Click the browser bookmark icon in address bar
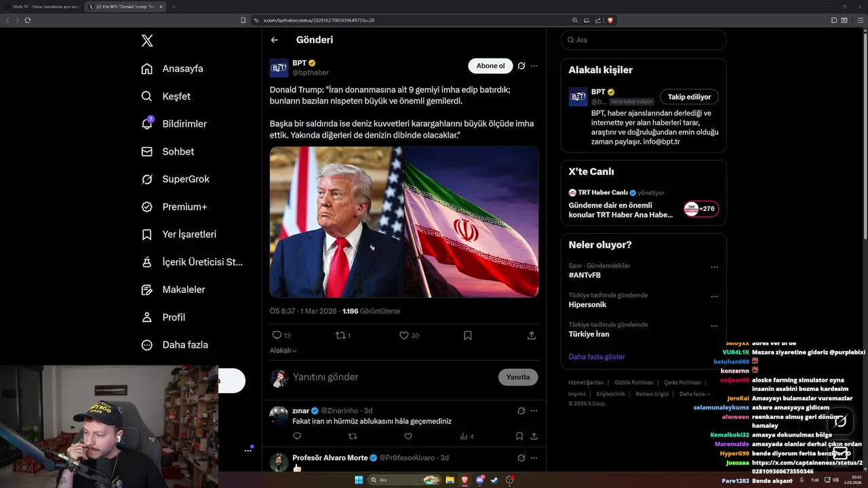Screen dimensions: 868x488 pyautogui.click(x=243, y=20)
